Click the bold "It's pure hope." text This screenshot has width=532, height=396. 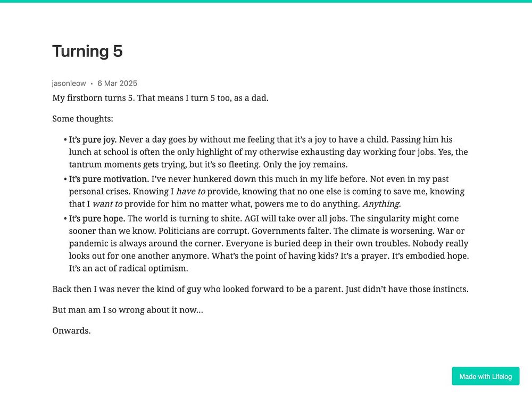(97, 218)
